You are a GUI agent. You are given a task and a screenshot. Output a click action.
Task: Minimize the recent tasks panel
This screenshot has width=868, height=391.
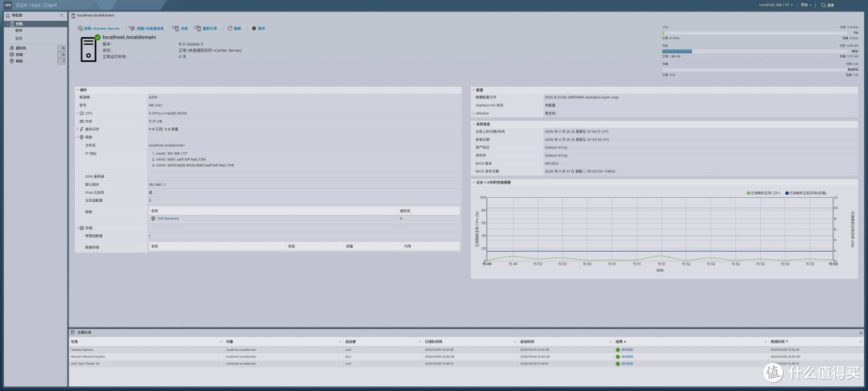pyautogui.click(x=861, y=332)
